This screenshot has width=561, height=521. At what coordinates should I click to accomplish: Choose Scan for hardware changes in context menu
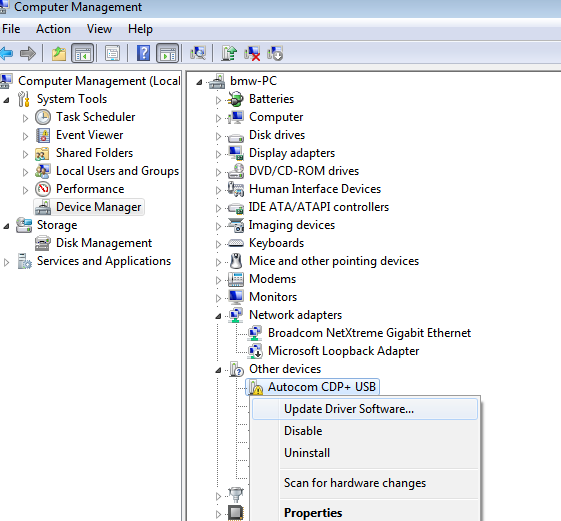[365, 483]
